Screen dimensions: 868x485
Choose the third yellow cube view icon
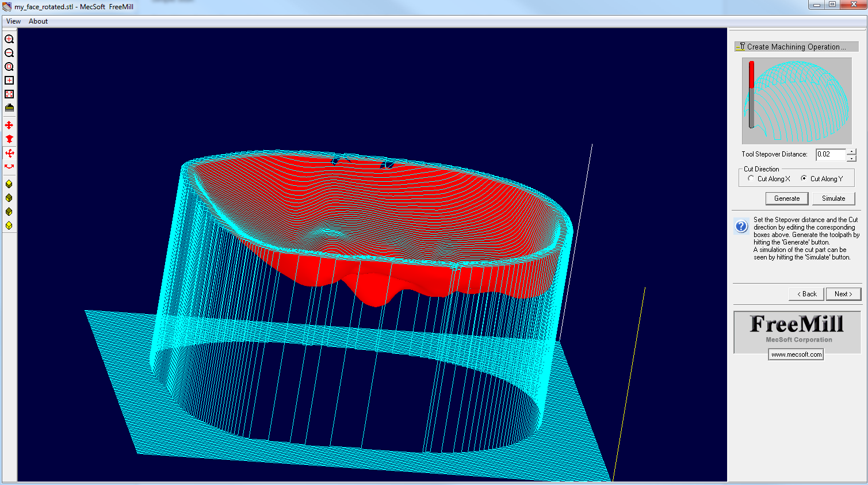tap(9, 212)
